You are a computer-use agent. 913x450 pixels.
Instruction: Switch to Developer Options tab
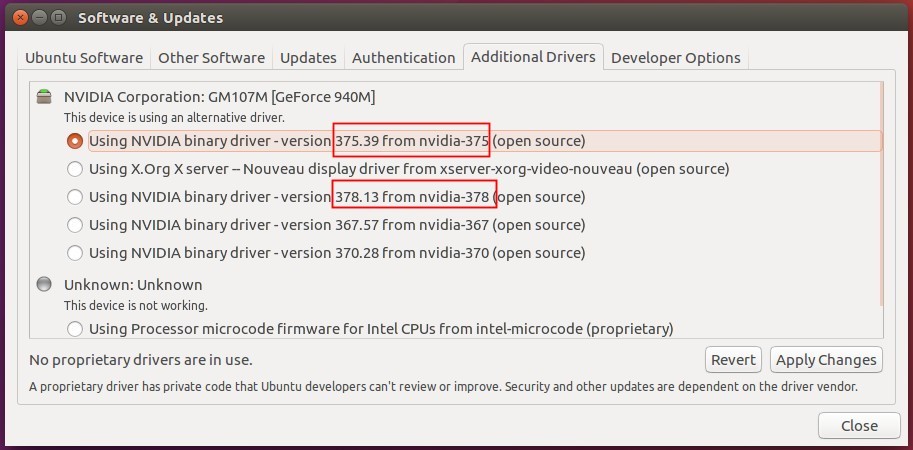(x=675, y=58)
